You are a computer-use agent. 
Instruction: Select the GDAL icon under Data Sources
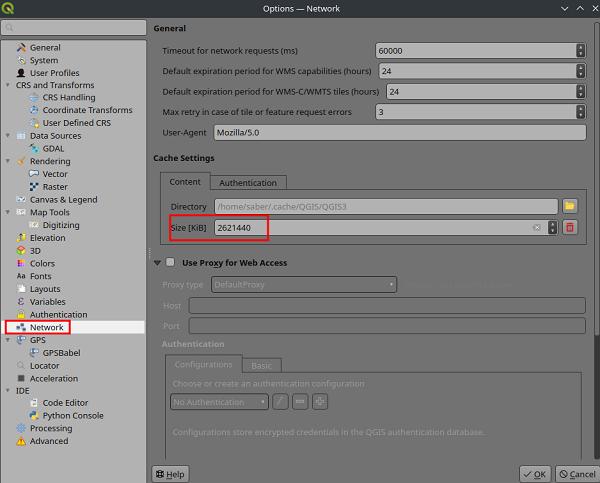pos(34,148)
